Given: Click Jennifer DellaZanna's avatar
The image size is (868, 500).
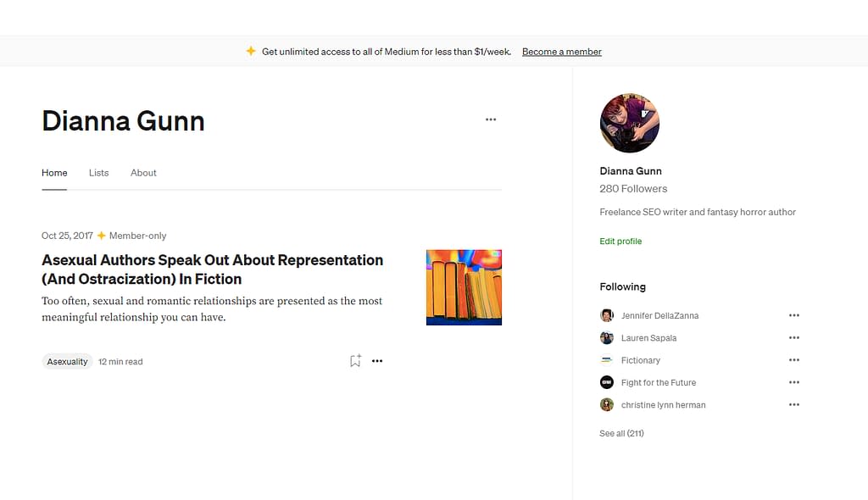Looking at the screenshot, I should [x=607, y=314].
